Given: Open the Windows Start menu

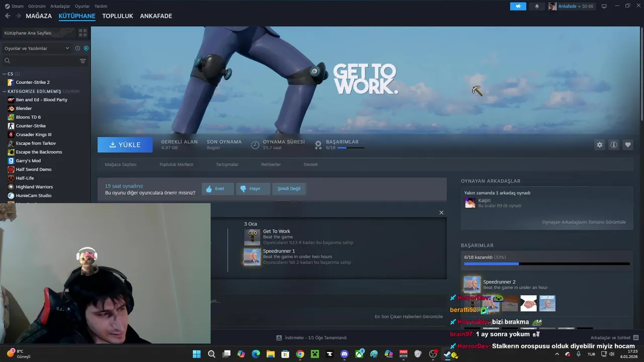Looking at the screenshot, I should coord(197,354).
